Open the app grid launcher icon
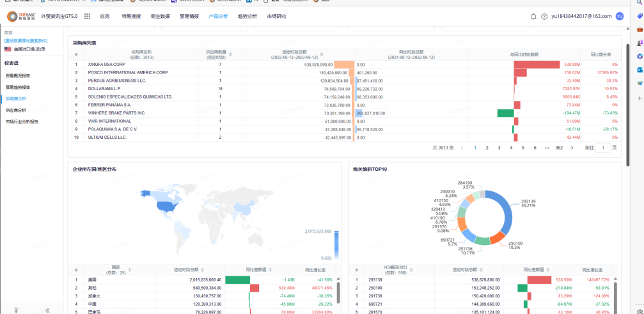 87,17
